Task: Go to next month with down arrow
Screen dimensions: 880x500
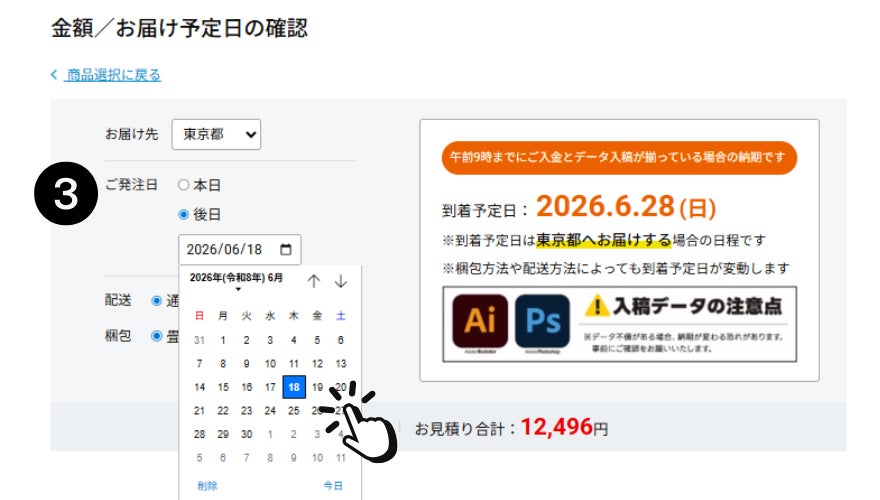Action: pyautogui.click(x=341, y=281)
